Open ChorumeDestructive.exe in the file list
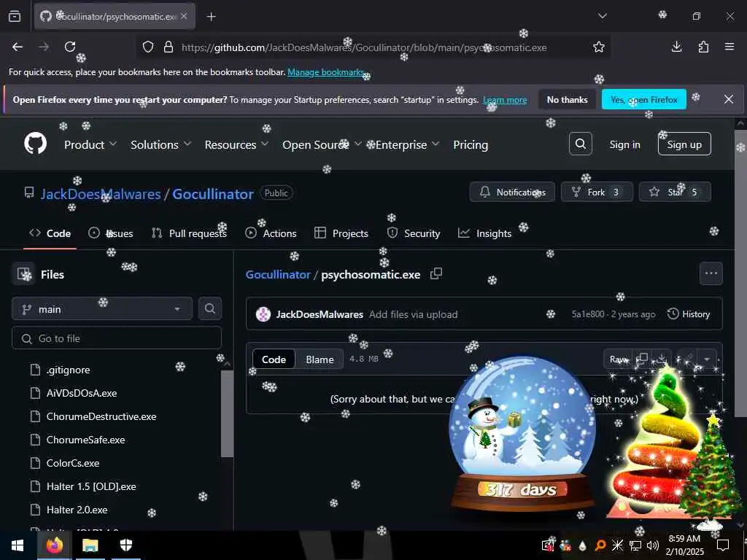The height and width of the screenshot is (560, 747). point(101,416)
